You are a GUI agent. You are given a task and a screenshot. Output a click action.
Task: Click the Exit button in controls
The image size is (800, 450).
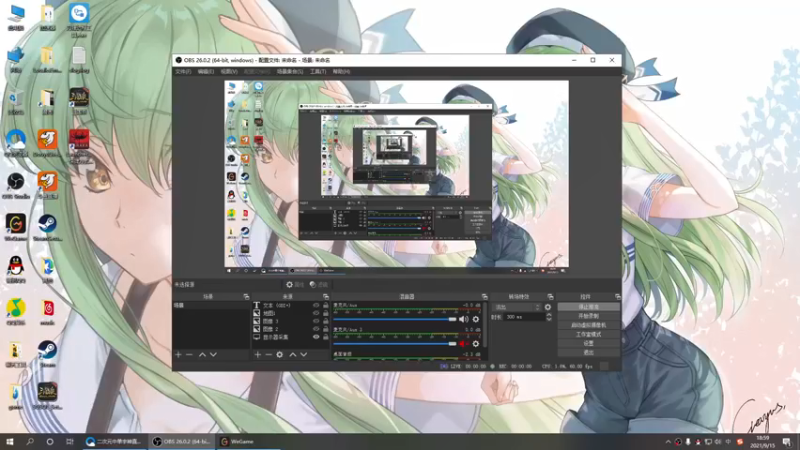pyautogui.click(x=588, y=353)
